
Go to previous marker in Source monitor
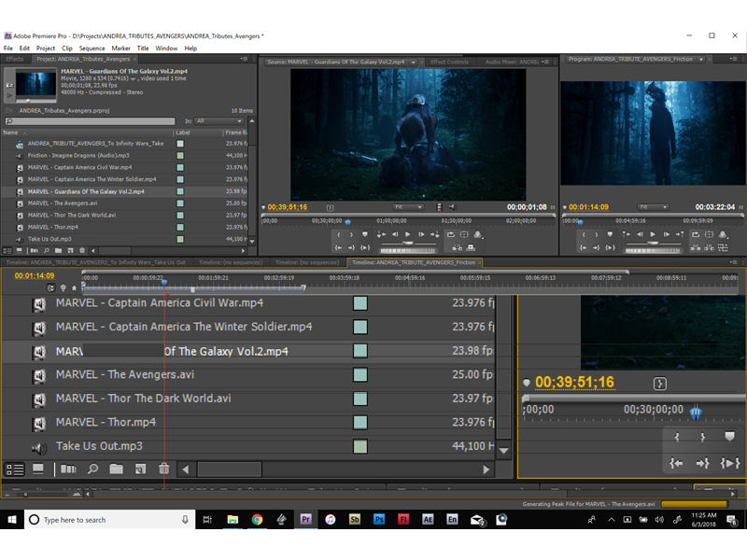click(381, 234)
